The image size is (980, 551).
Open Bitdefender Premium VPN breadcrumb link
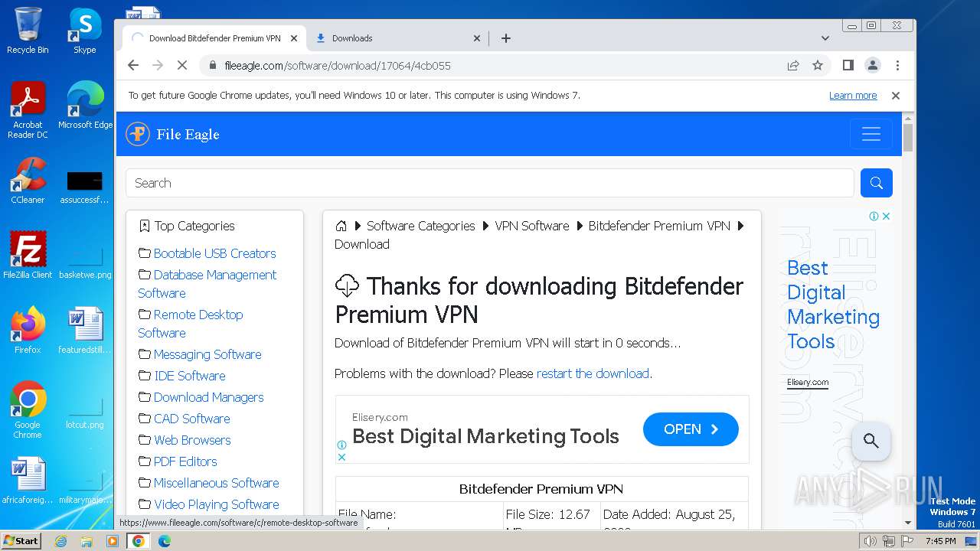click(x=659, y=226)
